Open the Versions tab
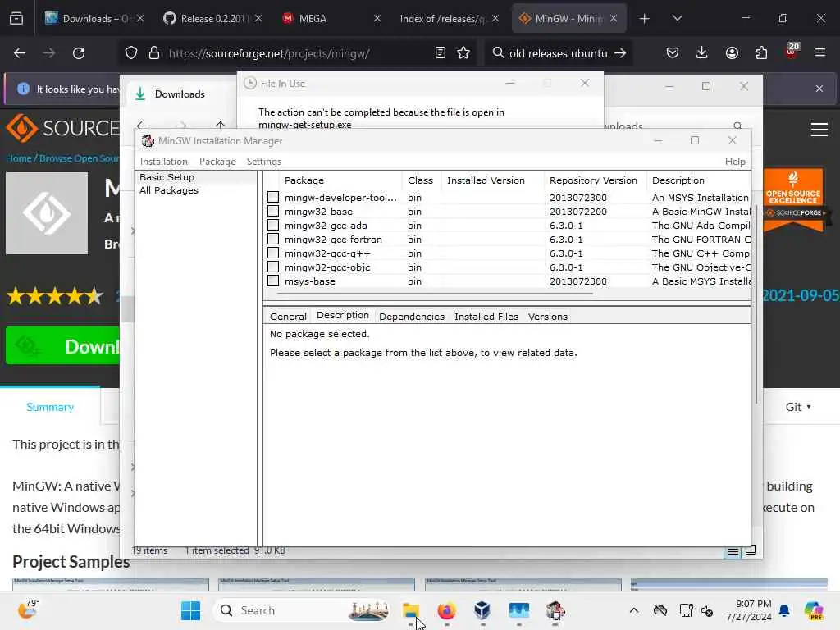 (547, 317)
